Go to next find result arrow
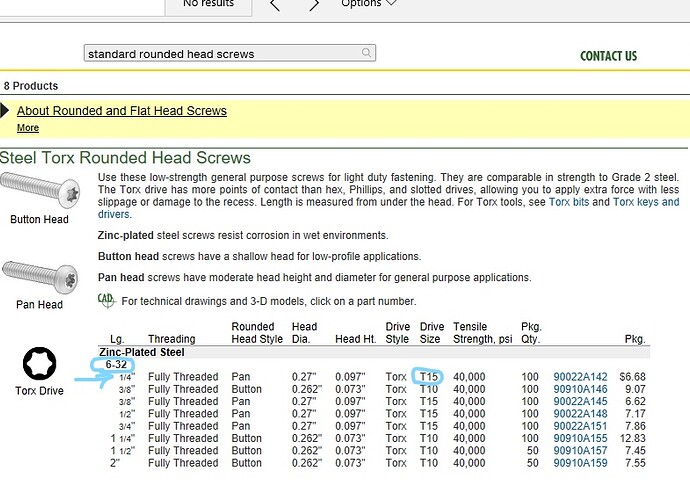The width and height of the screenshot is (690, 500). [314, 4]
